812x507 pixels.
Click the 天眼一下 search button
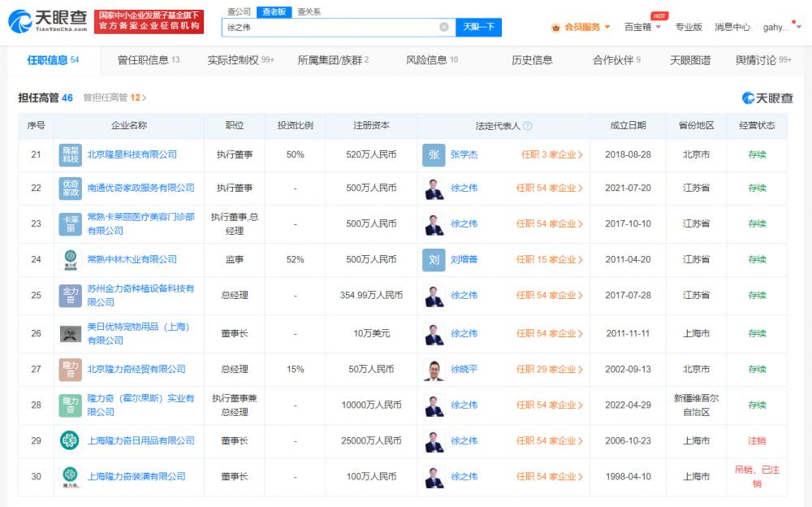coord(478,27)
